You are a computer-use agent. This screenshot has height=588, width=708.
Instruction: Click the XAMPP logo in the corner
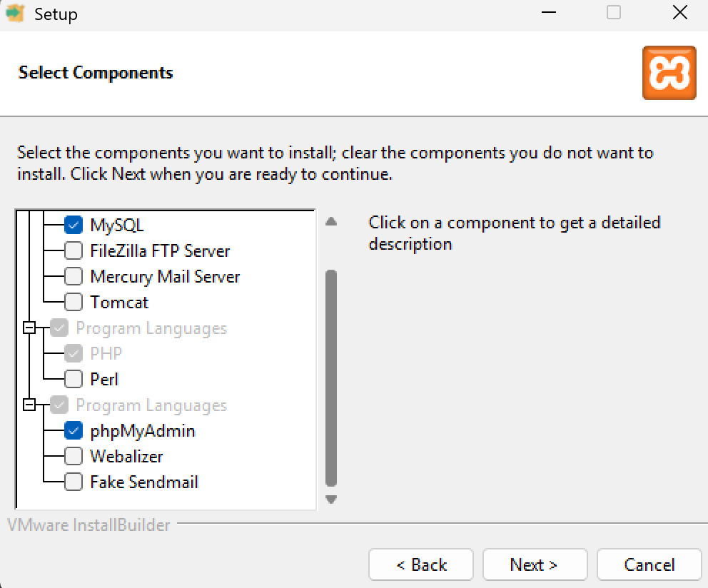pos(669,72)
